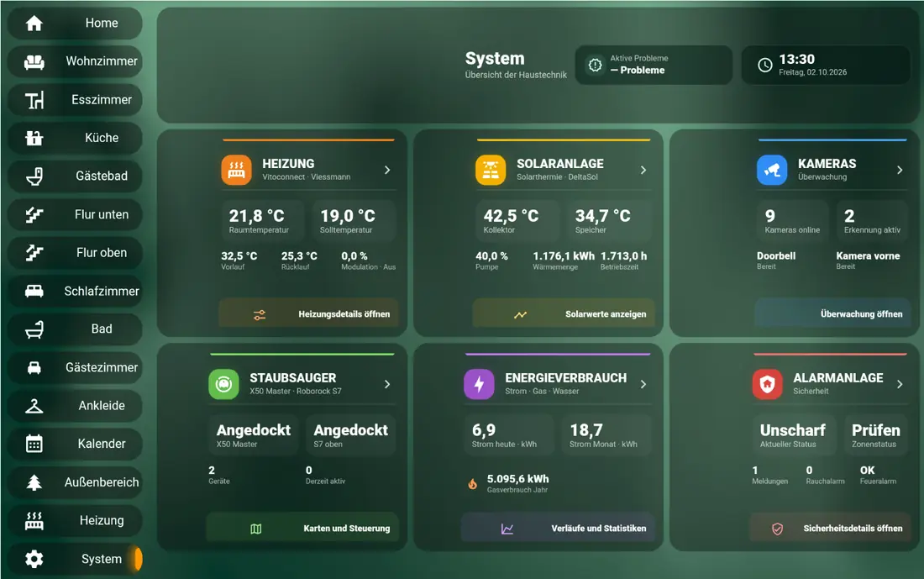Click the Flur oben stairs icon
The image size is (924, 579).
click(34, 253)
